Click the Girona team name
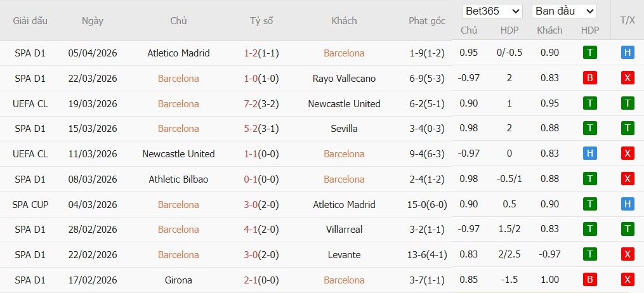The width and height of the screenshot is (644, 293). point(178,280)
